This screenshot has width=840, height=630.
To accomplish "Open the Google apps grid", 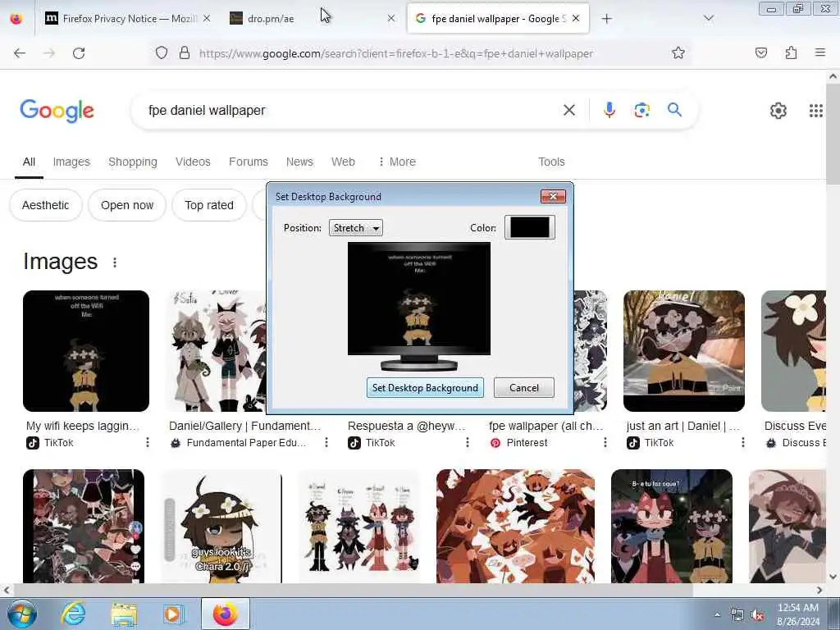I will pos(816,111).
